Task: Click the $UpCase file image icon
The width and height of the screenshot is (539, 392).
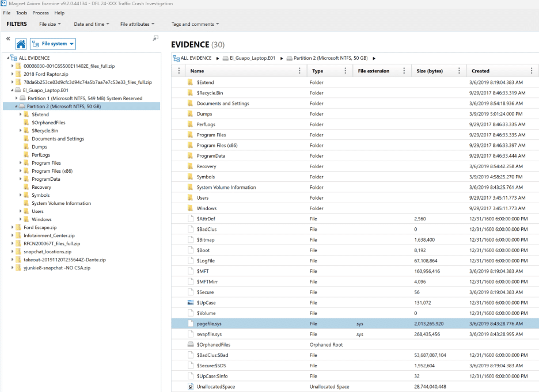Action: coord(191,303)
